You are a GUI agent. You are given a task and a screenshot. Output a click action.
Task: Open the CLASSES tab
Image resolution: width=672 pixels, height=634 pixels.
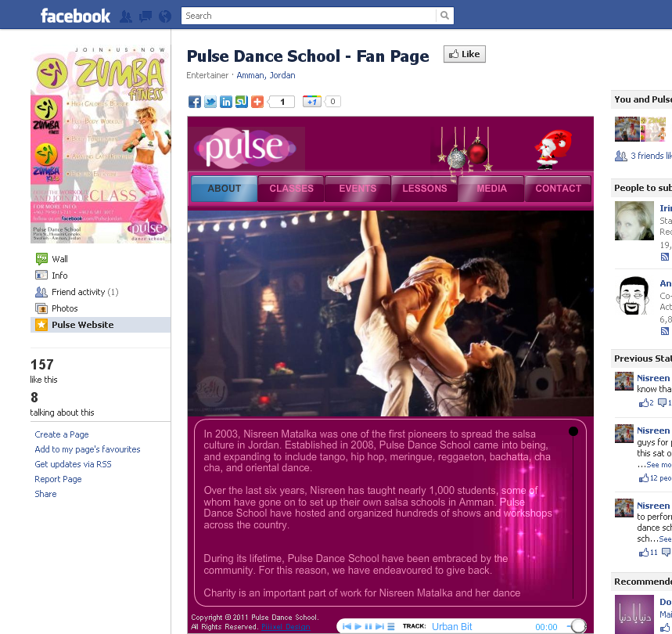click(291, 189)
